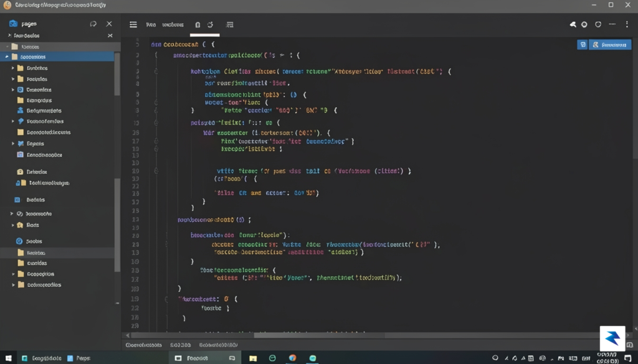Image resolution: width=638 pixels, height=364 pixels.
Task: Select the tree row with the blue diamond icon
Action: (57, 121)
